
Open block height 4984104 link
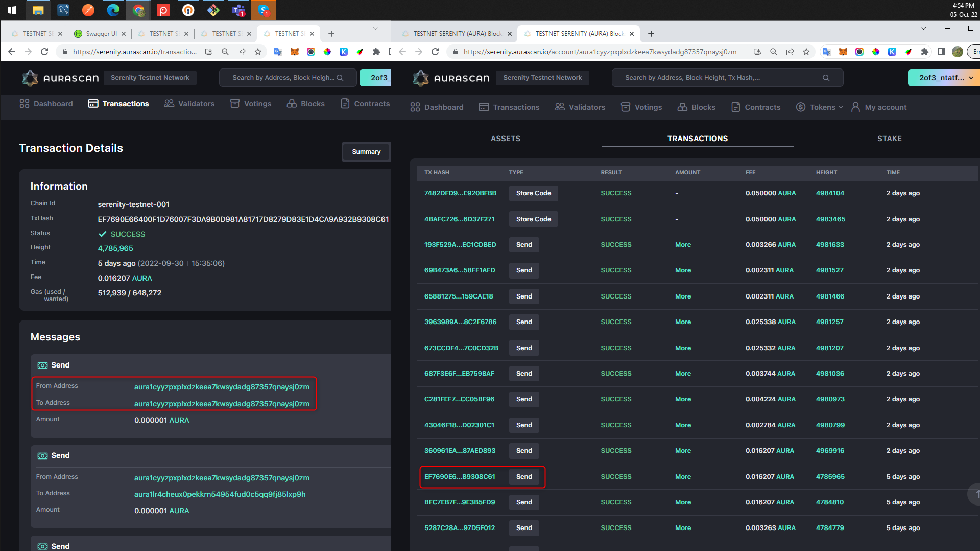[x=830, y=193]
